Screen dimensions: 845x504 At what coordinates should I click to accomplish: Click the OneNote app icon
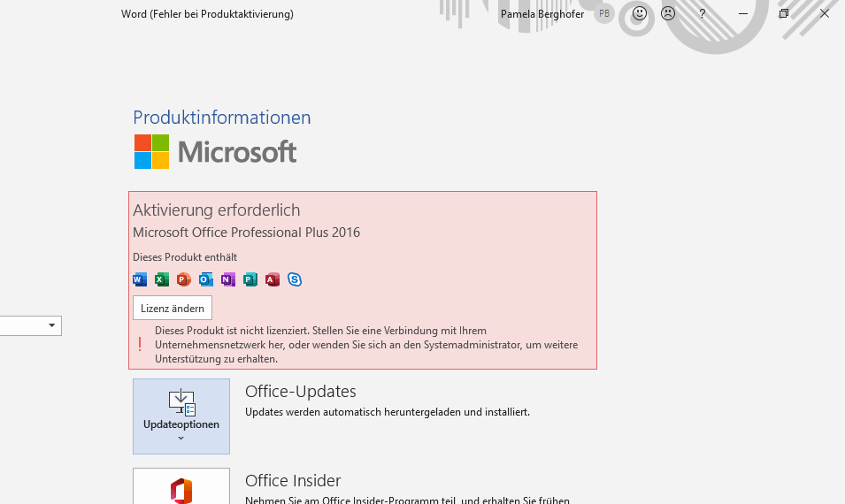228,279
